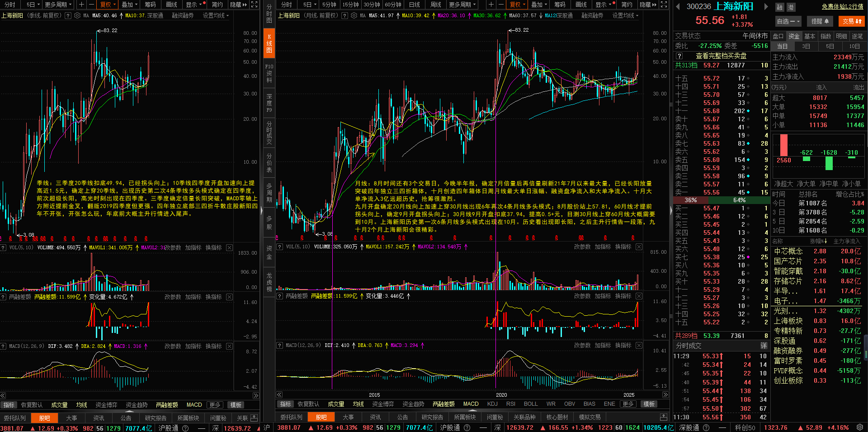868x432 pixels.
Task: Toggle 成交量 indicator on right chart
Action: [336, 404]
